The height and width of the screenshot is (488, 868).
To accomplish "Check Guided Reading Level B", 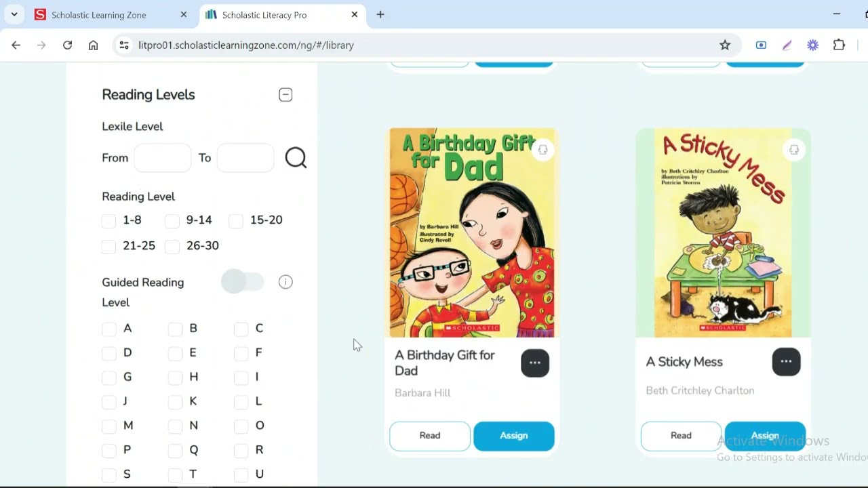I will click(175, 329).
